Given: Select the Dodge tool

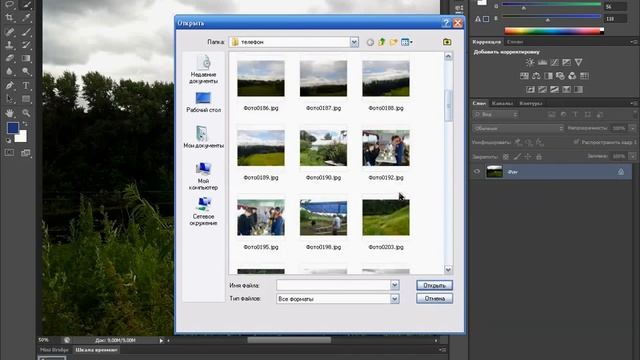Looking at the screenshot, I should pyautogui.click(x=26, y=72).
